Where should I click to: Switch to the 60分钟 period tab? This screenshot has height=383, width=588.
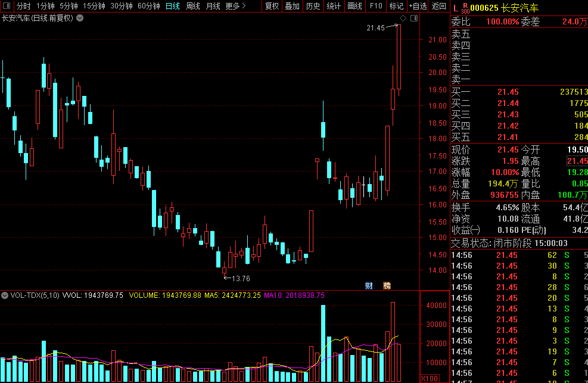[x=148, y=6]
